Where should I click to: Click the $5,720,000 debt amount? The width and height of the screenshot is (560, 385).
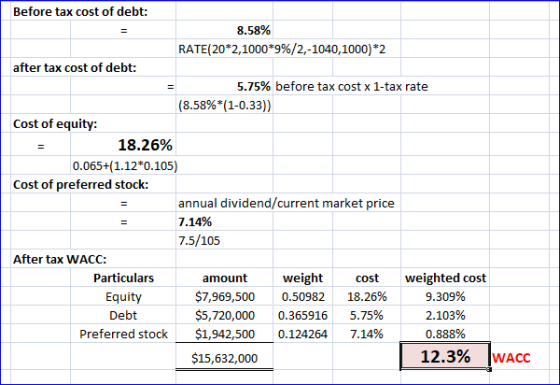pyautogui.click(x=225, y=315)
